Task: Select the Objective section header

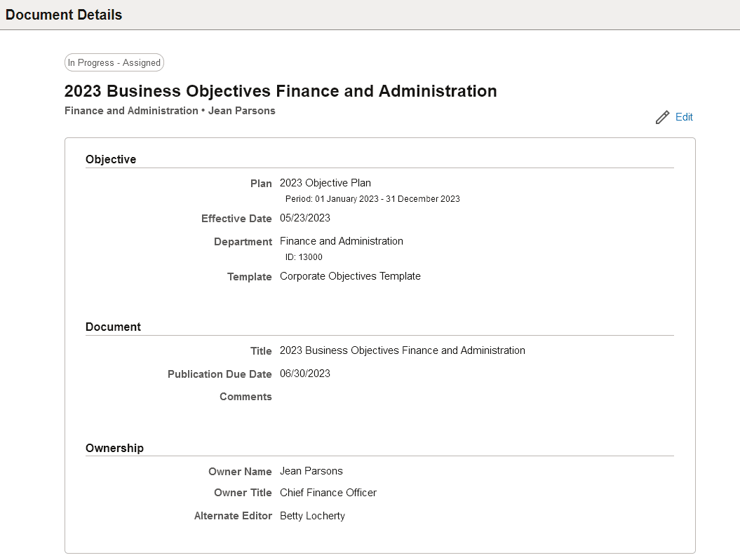Action: [x=111, y=159]
